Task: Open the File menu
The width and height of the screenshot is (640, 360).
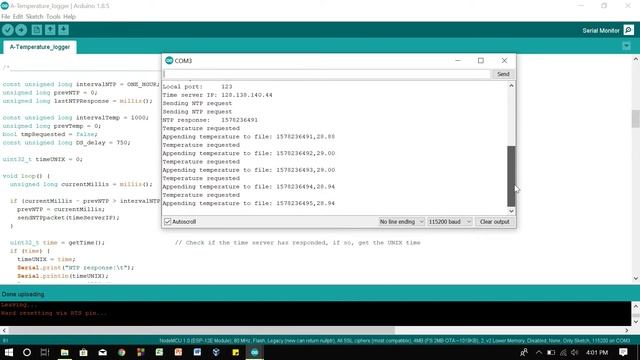Action: tap(6, 17)
